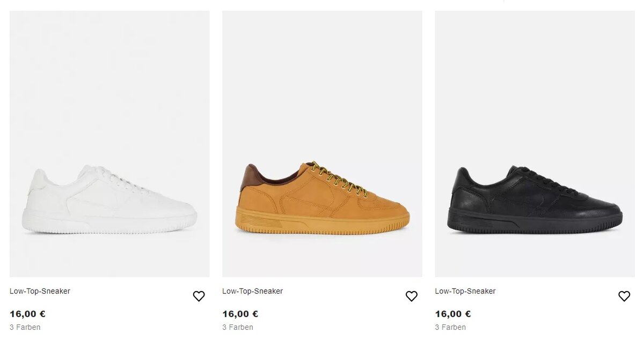Add the brown sneaker to favorites via heart icon
The width and height of the screenshot is (644, 341).
[412, 295]
